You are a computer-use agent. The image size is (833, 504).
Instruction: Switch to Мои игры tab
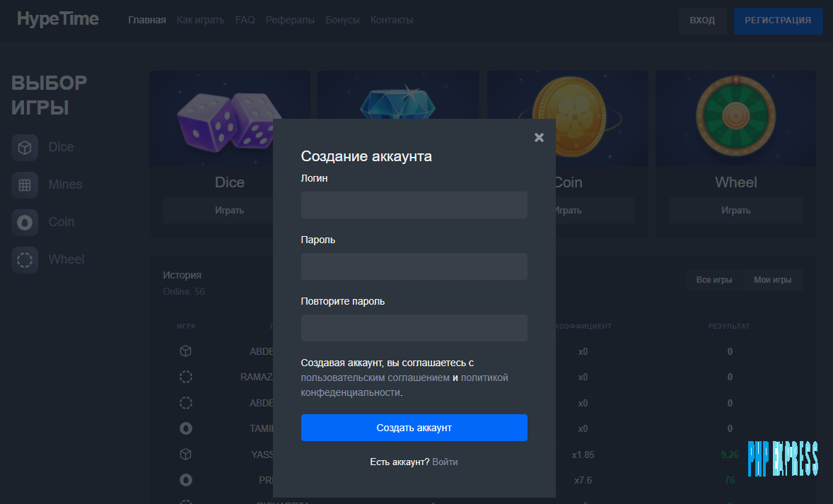pyautogui.click(x=772, y=280)
